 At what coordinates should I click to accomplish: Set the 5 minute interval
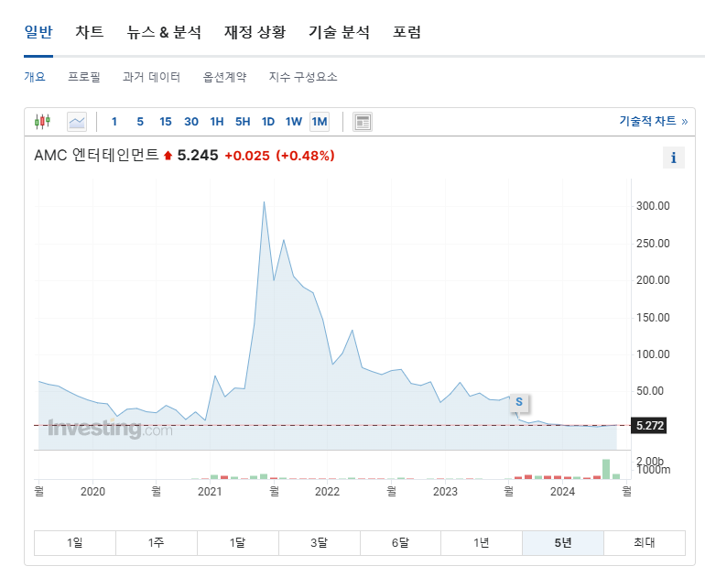[x=140, y=122]
